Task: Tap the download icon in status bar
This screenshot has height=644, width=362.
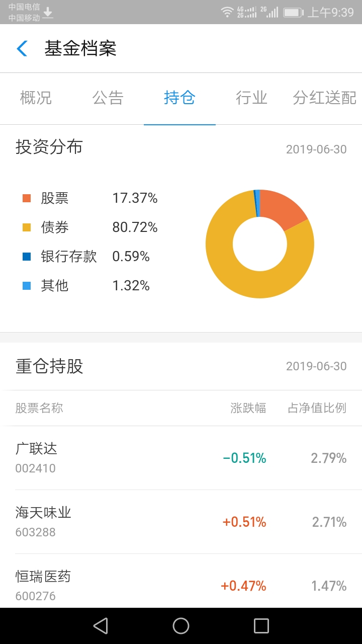Action: tap(48, 13)
